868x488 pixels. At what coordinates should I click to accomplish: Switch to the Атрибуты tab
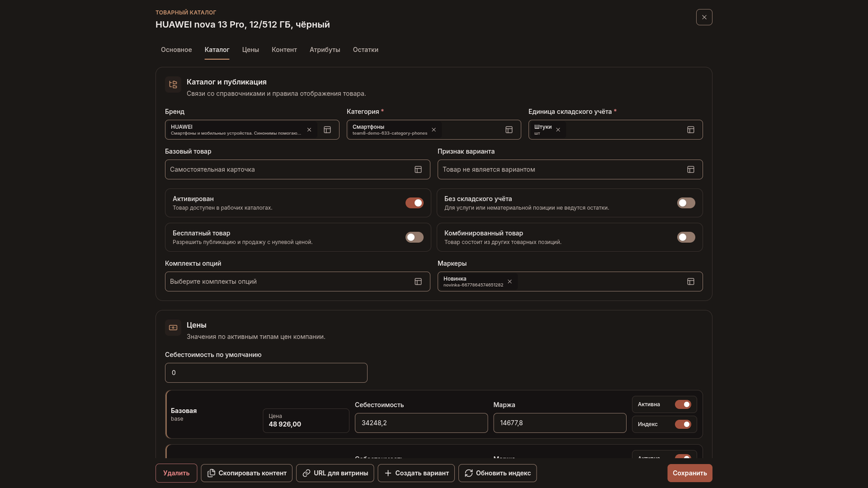325,49
